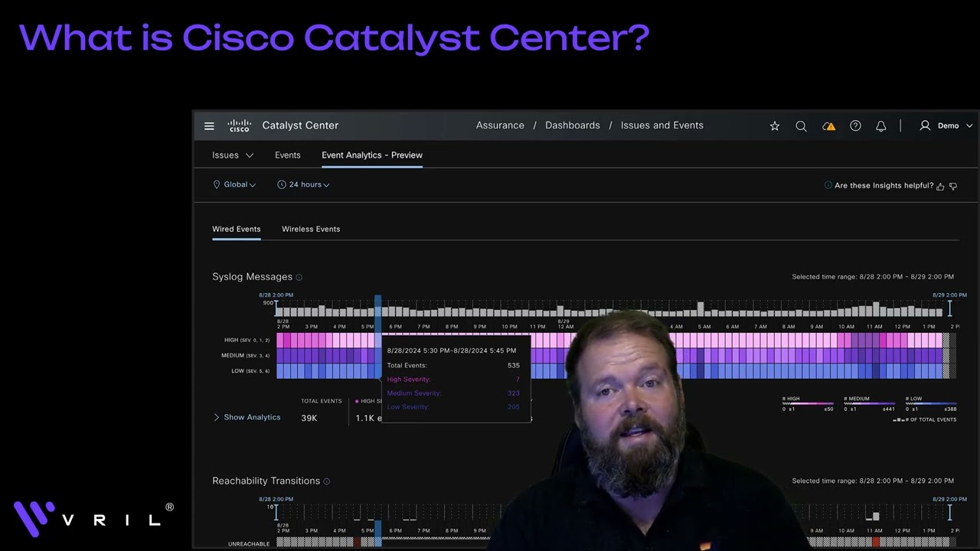Click info icon beside Reachability Transitions

[327, 481]
